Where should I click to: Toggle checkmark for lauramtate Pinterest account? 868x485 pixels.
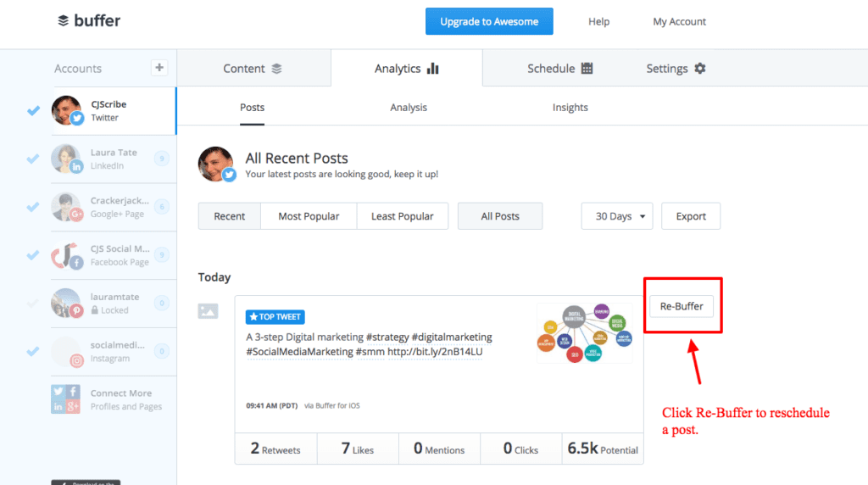pyautogui.click(x=33, y=303)
